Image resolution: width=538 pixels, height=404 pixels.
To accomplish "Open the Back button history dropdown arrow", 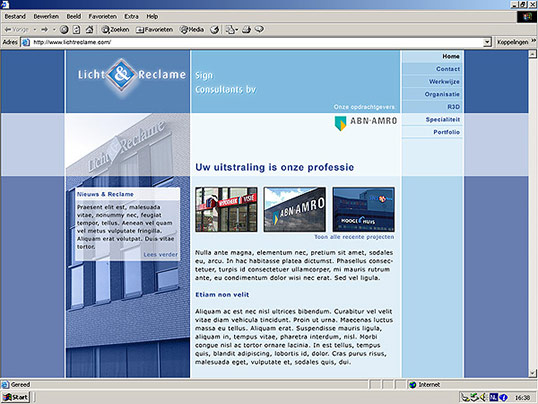I will [x=35, y=30].
